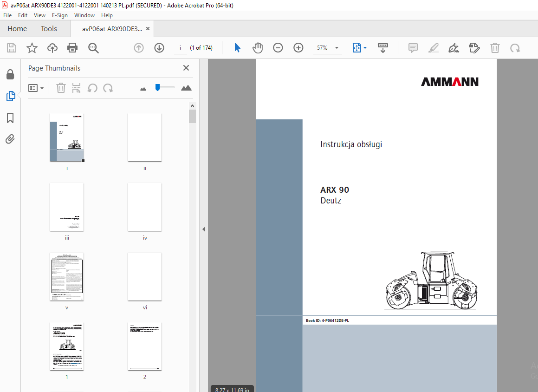This screenshot has width=538, height=392.
Task: Open the File menu
Action: coord(7,15)
